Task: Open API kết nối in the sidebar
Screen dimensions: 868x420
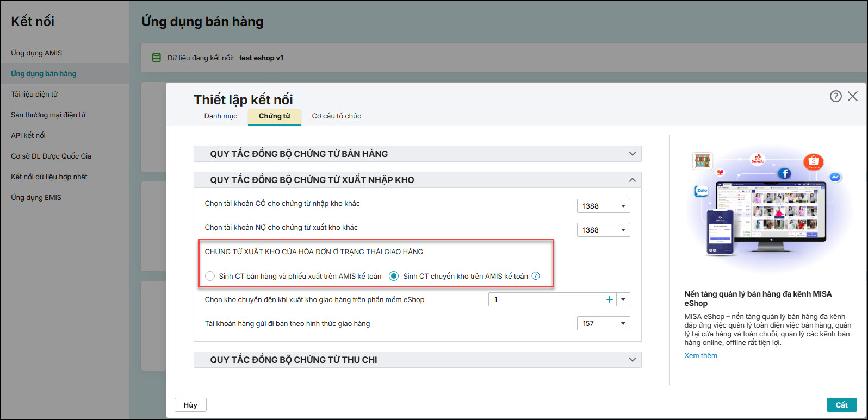Action: [65, 135]
